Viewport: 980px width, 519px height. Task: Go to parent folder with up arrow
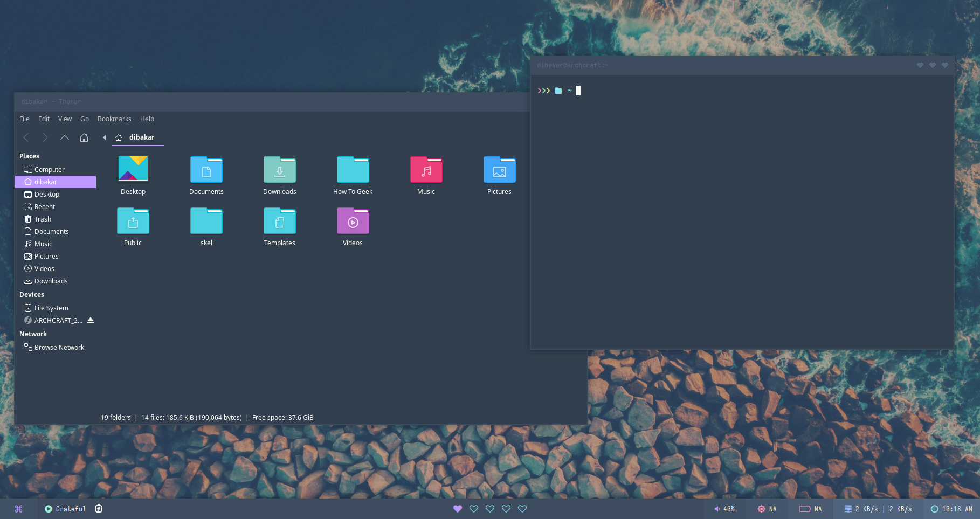click(65, 137)
